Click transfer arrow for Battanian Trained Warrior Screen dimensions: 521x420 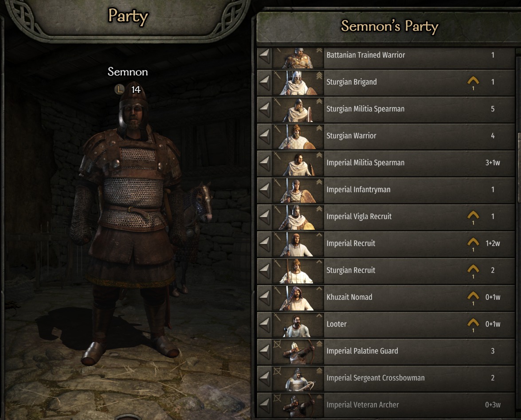pos(265,55)
